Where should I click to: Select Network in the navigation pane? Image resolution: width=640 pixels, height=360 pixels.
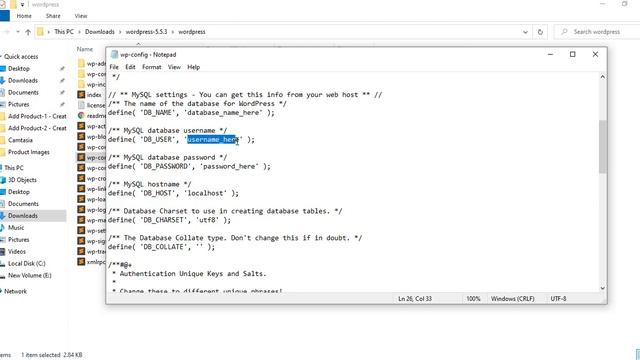(15, 291)
